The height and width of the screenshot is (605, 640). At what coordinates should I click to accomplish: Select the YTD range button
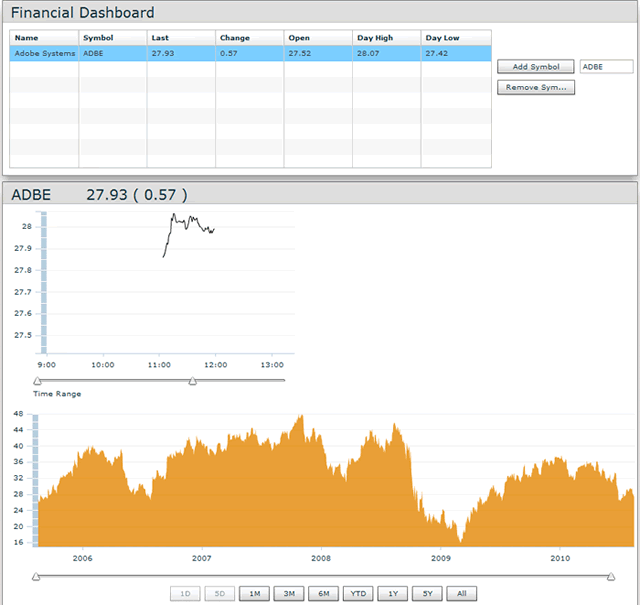pos(358,594)
